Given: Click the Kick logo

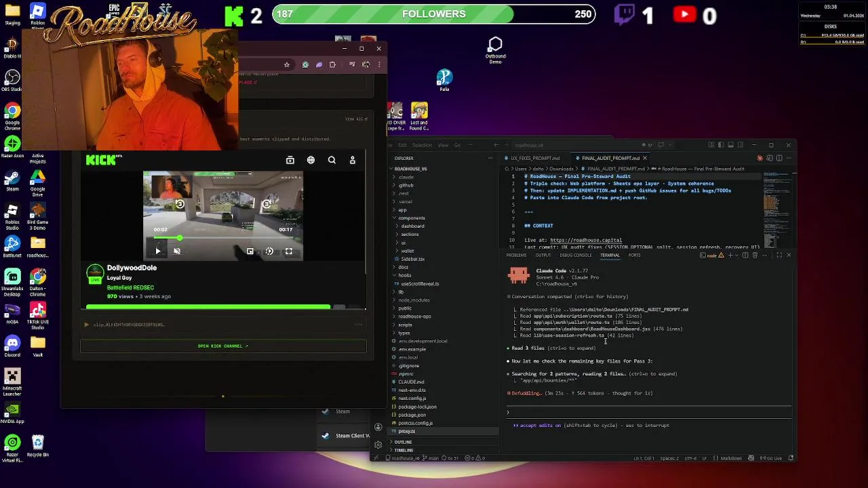Looking at the screenshot, I should [103, 160].
